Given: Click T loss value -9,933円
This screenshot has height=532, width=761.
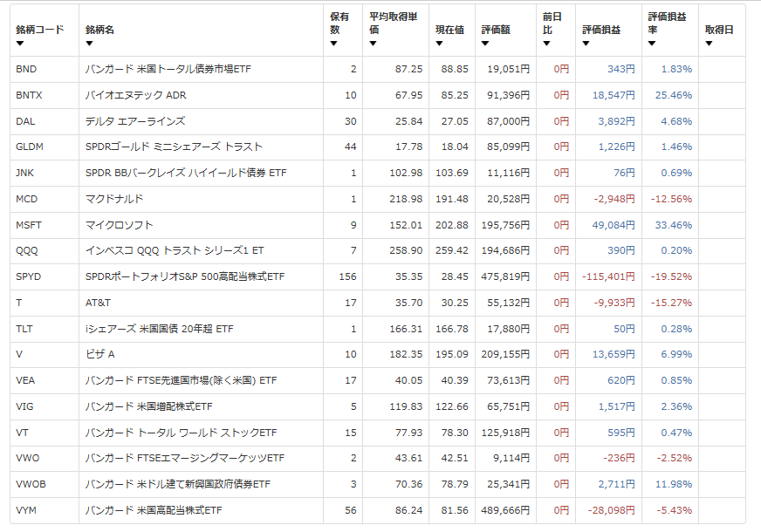Looking at the screenshot, I should [x=614, y=304].
